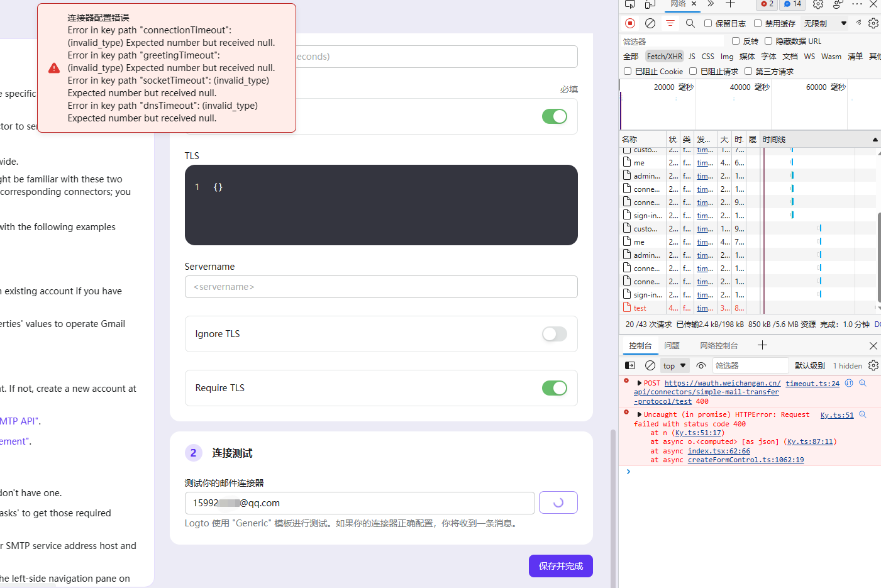Toggle the Ignore TLS switch off
This screenshot has height=588, width=881.
(x=554, y=334)
